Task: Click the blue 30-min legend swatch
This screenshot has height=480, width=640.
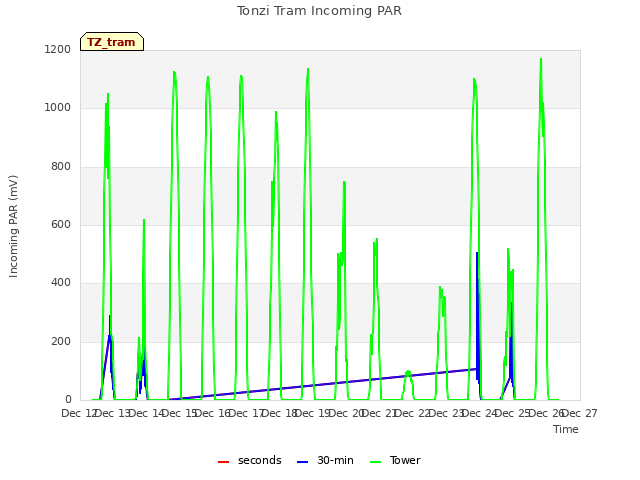Action: click(x=302, y=462)
